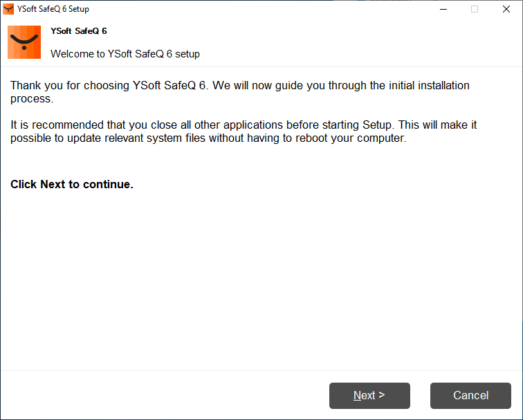
Task: Click the YSoft icon in the title bar
Action: (x=8, y=9)
